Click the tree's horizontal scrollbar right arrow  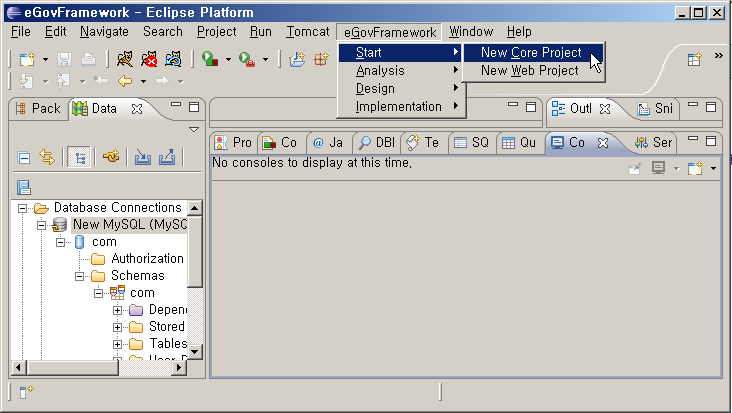(x=180, y=368)
